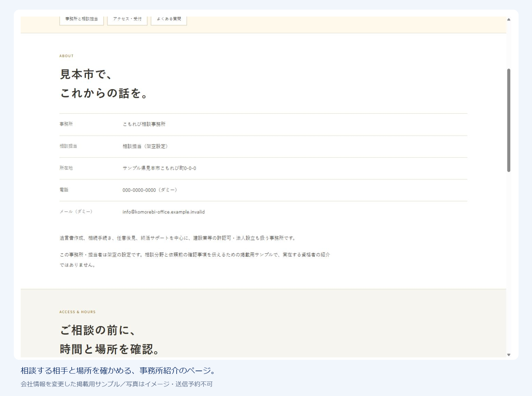
Task: Click the heading 見本市で、
Action: 86,74
